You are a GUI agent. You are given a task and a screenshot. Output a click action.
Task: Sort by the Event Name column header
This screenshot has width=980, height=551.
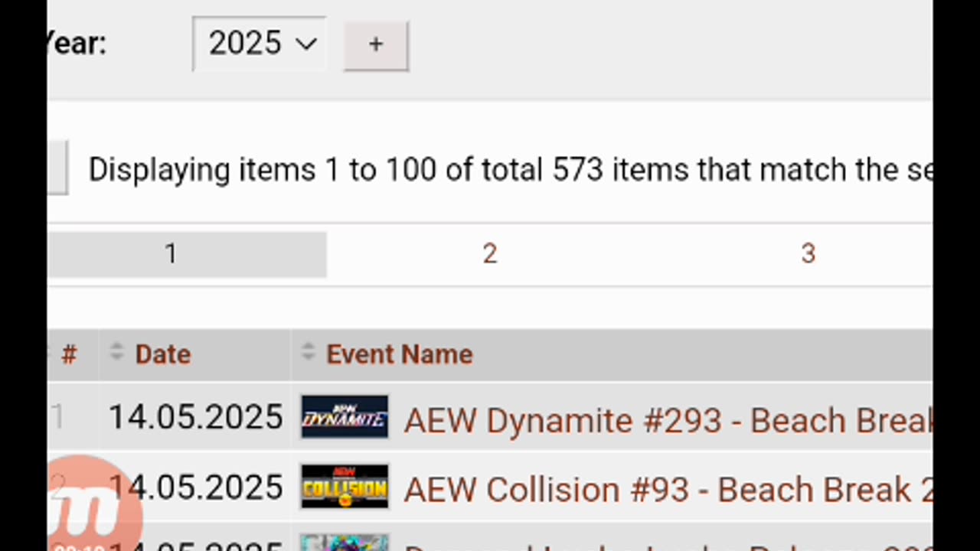[x=400, y=354]
